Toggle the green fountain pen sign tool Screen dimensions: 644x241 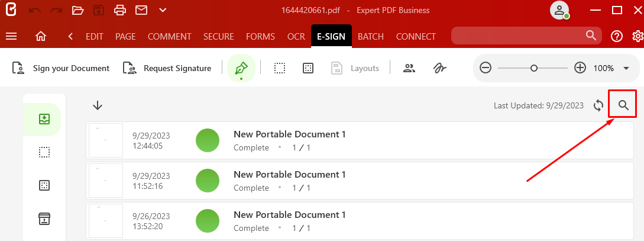pyautogui.click(x=241, y=68)
